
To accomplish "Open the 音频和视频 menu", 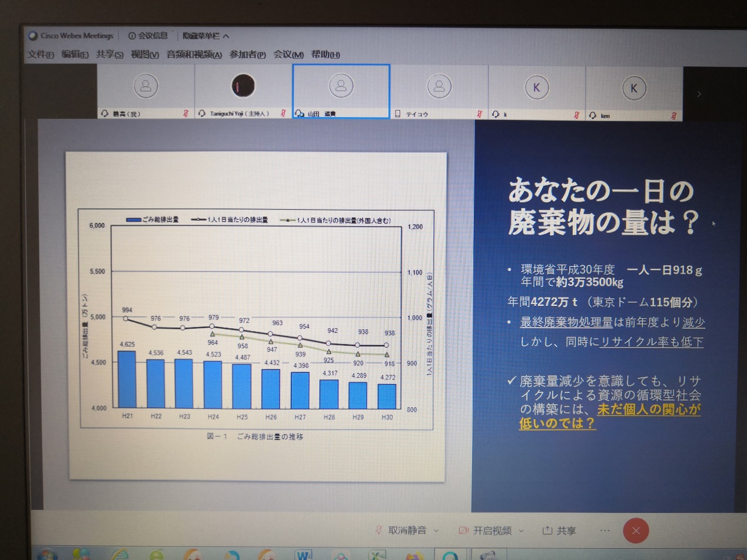I will tap(194, 55).
